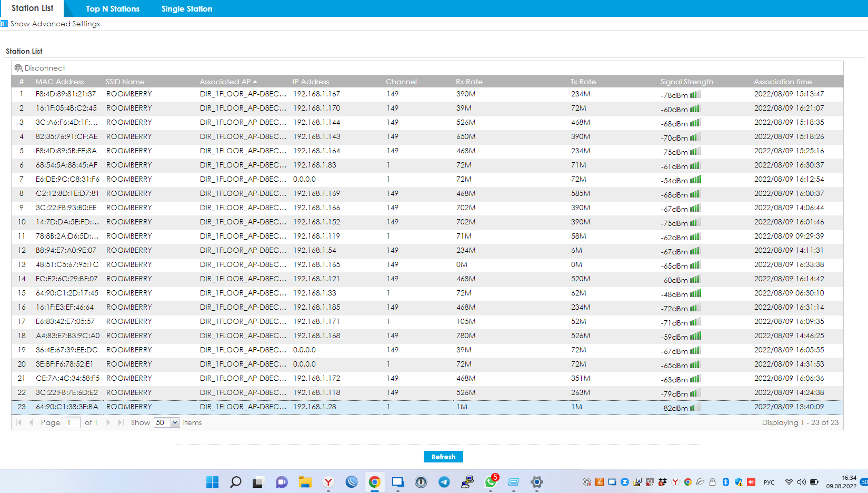Viewport: 868px width, 493px height.
Task: Click the Show Advanced Settings link
Action: pyautogui.click(x=55, y=24)
